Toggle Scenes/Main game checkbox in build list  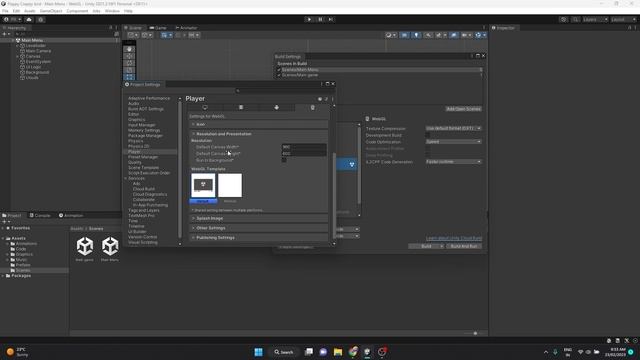click(x=279, y=75)
